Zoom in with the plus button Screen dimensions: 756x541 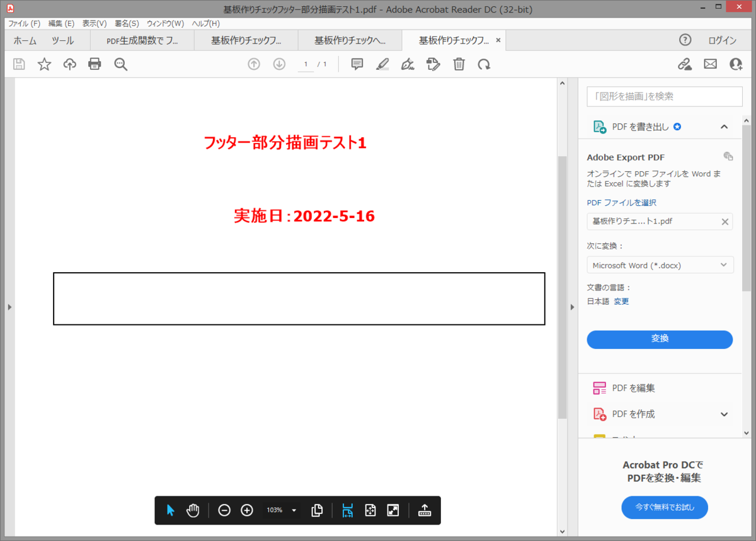[247, 510]
